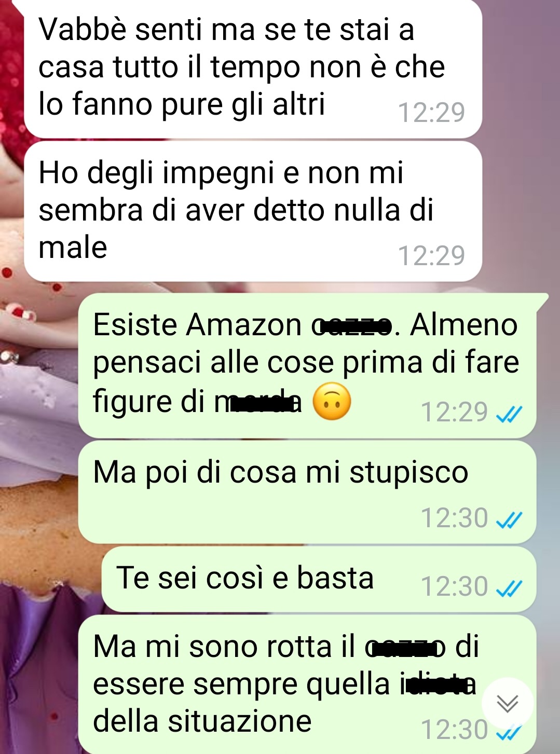This screenshot has height=754, width=560.
Task: Tap the 12:29 timestamp on the 'Ho degli impegni' message
Action: pyautogui.click(x=431, y=255)
